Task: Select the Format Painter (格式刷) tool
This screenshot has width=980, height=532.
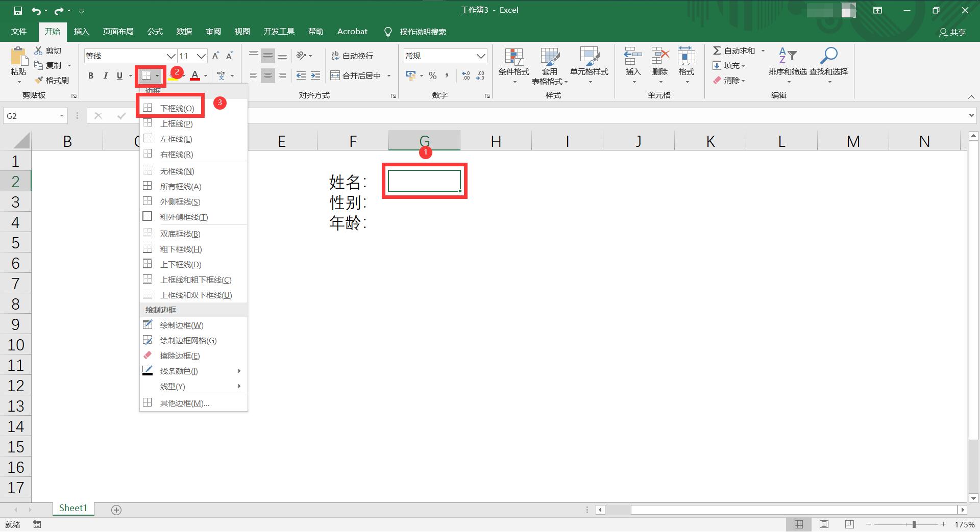Action: coord(52,80)
